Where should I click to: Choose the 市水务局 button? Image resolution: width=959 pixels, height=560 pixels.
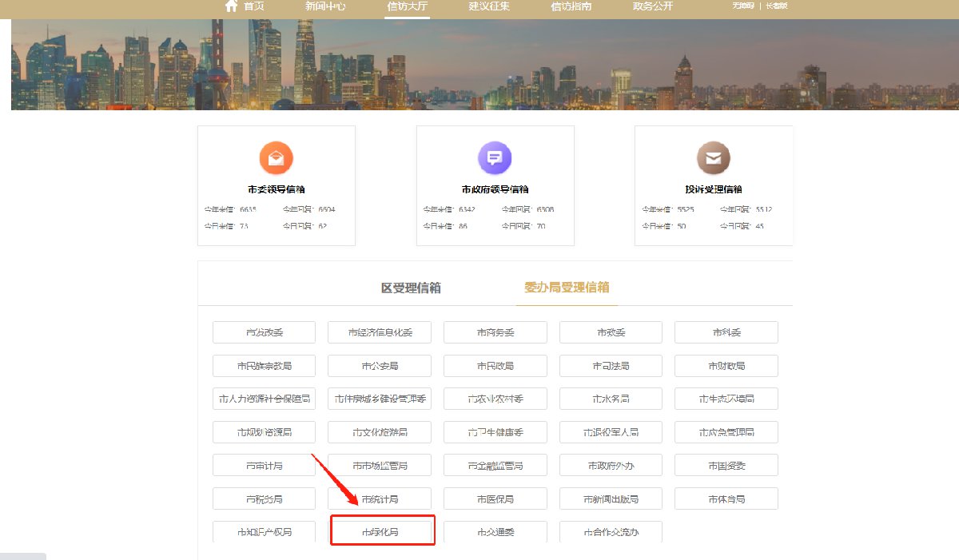coord(611,399)
